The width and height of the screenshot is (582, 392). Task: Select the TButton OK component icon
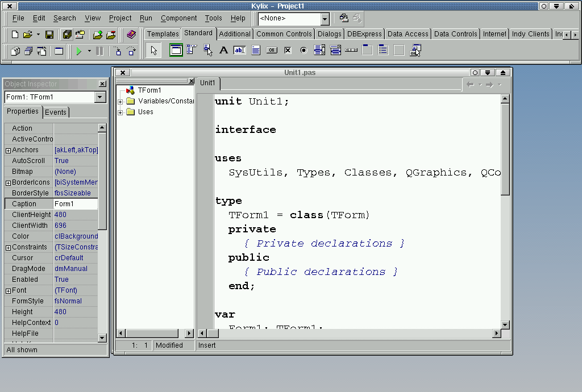click(x=272, y=50)
